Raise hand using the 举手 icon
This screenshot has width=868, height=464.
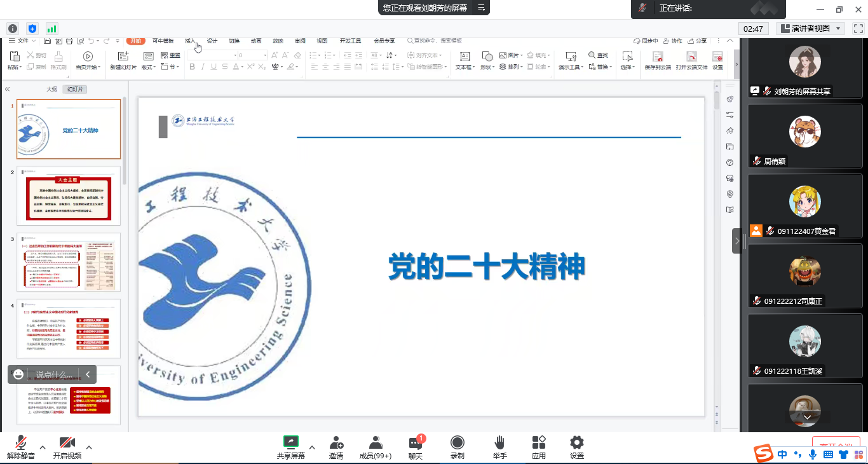pos(499,442)
